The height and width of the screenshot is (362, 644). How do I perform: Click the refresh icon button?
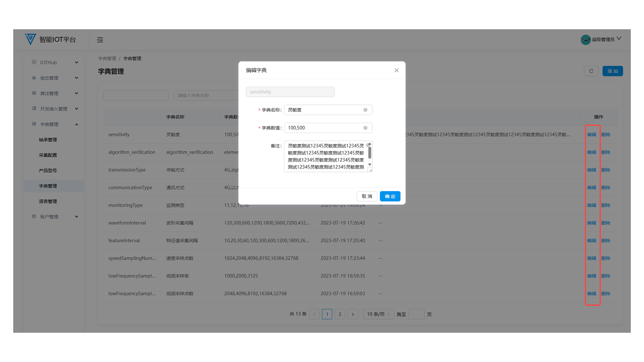click(591, 71)
